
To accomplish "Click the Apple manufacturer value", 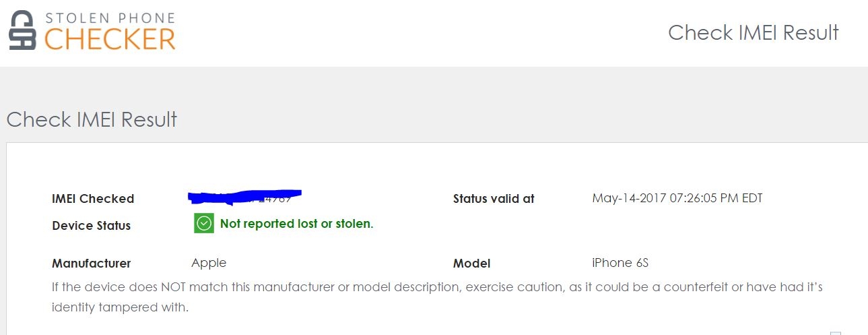I will tap(209, 263).
